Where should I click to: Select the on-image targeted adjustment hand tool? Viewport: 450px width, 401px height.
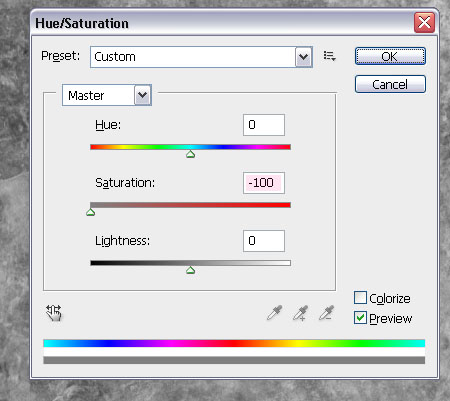point(54,313)
